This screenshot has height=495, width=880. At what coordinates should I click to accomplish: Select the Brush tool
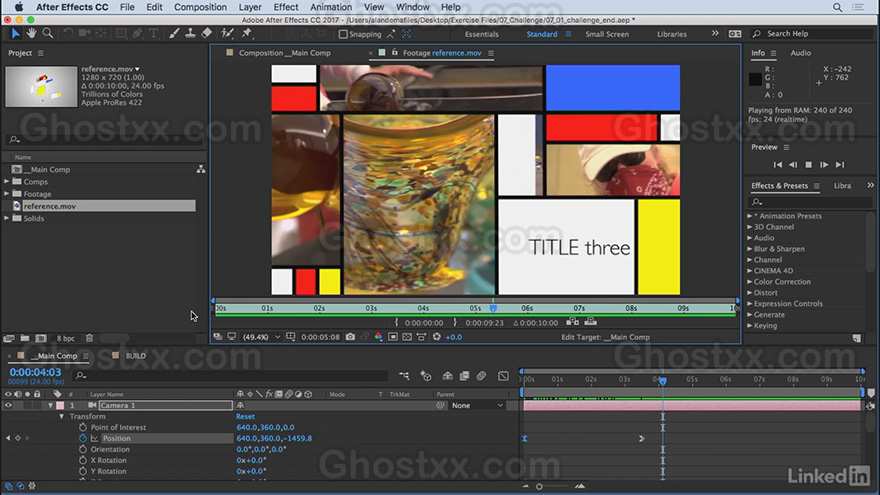coord(174,34)
